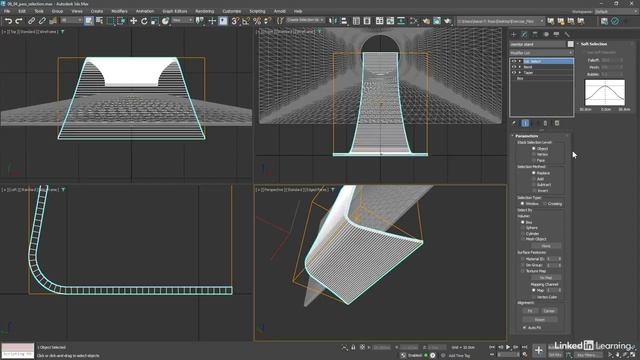Click the Reset alignment button
Viewport: 640px width, 360px height.
(540, 320)
